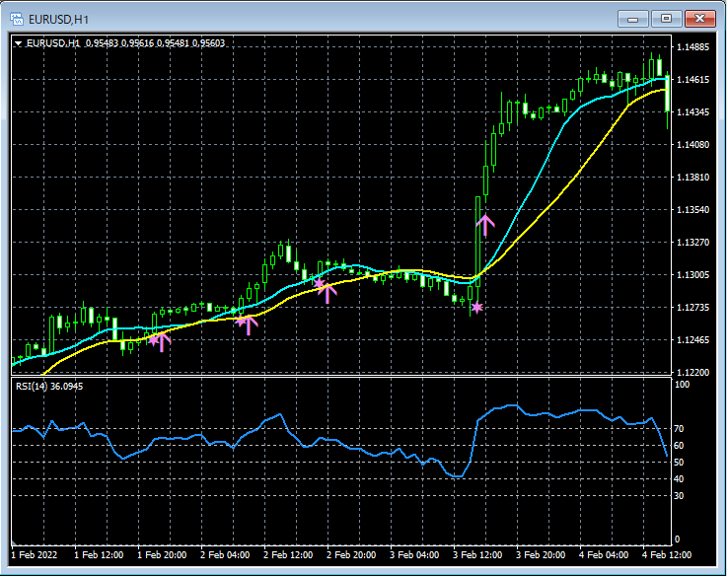Viewport: 728px width, 576px height.
Task: Click the pink up arrow near 2 Feb 20:00
Action: point(328,292)
